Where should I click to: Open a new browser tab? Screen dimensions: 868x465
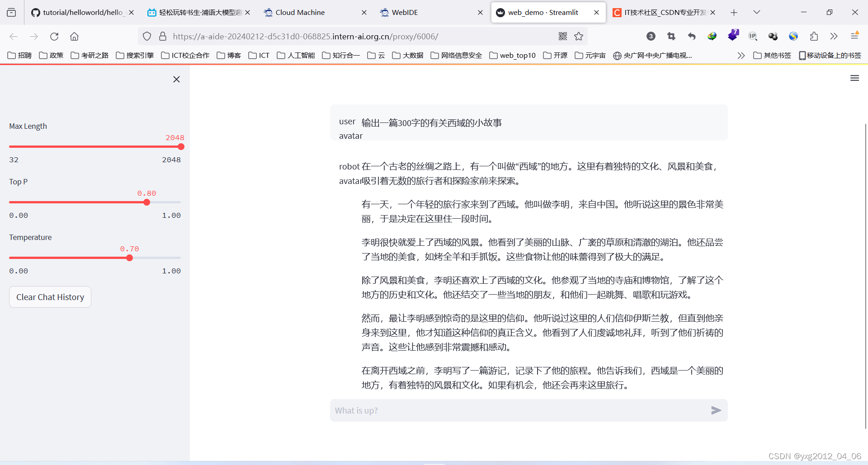734,12
